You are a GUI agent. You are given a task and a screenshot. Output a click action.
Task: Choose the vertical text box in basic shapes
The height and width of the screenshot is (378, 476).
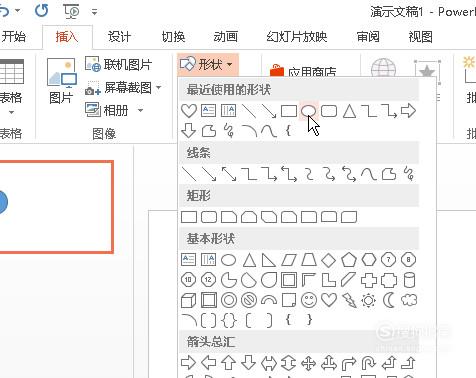pos(209,260)
